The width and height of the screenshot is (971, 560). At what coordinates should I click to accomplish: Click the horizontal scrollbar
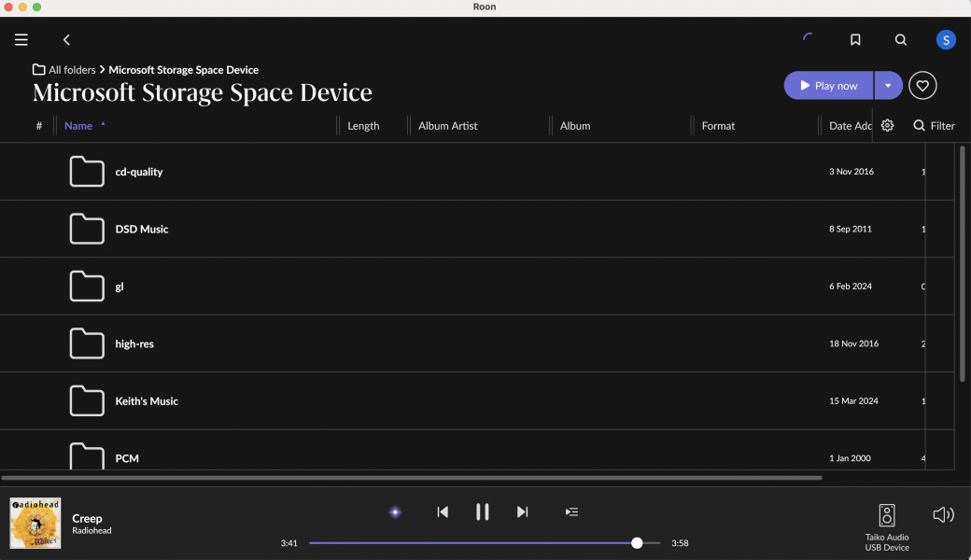[411, 478]
